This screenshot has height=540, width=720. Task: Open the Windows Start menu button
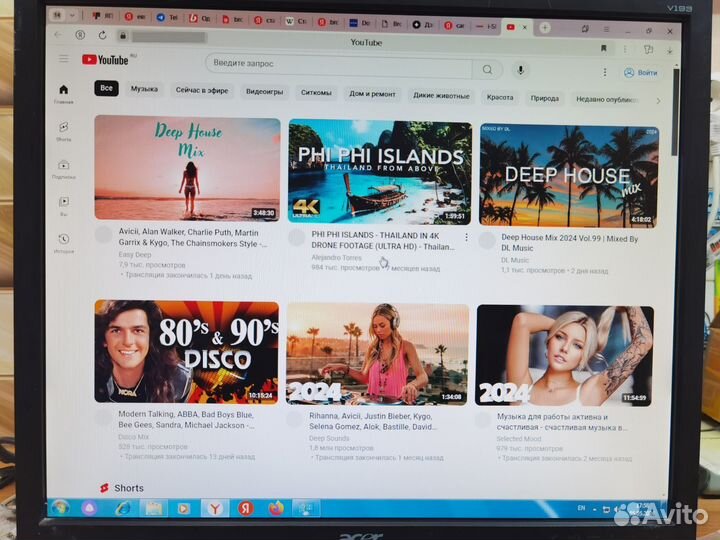coord(60,508)
